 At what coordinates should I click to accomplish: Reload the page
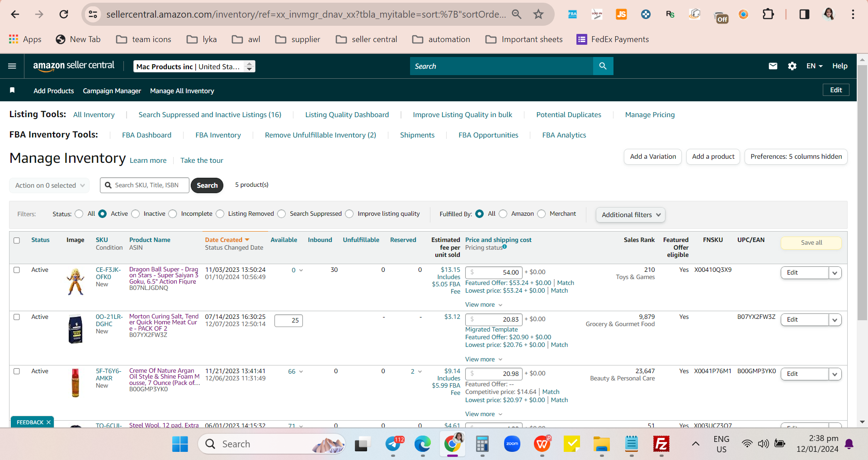[x=64, y=14]
